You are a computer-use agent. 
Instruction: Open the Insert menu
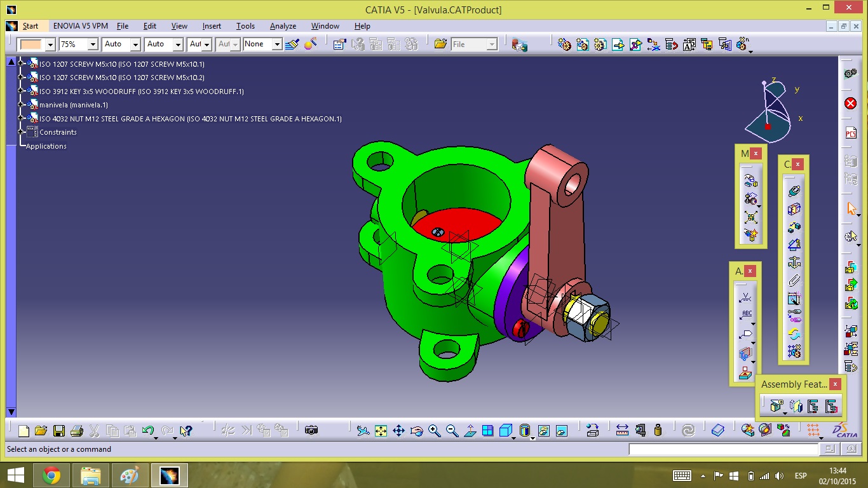212,26
